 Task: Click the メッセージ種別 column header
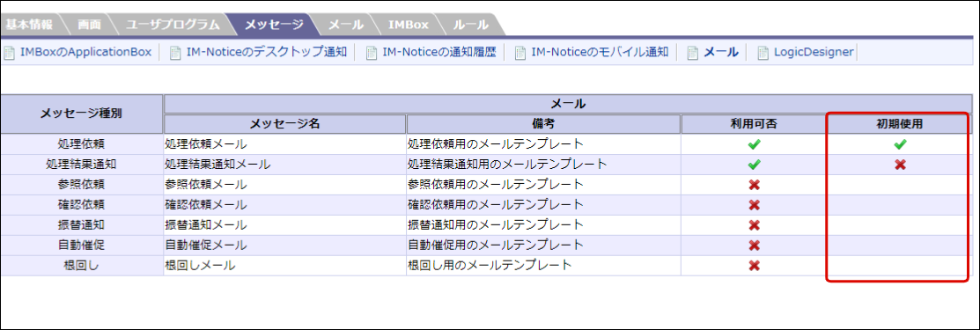coord(82,114)
